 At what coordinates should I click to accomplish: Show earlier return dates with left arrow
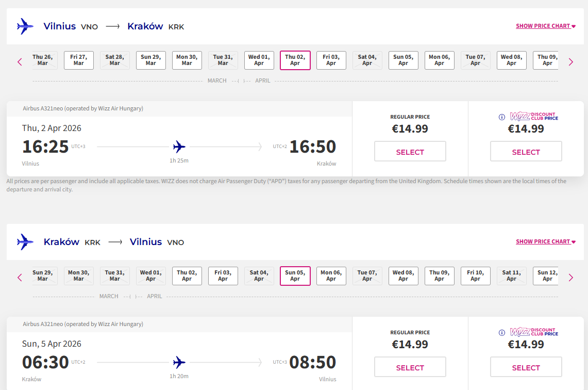(x=20, y=278)
